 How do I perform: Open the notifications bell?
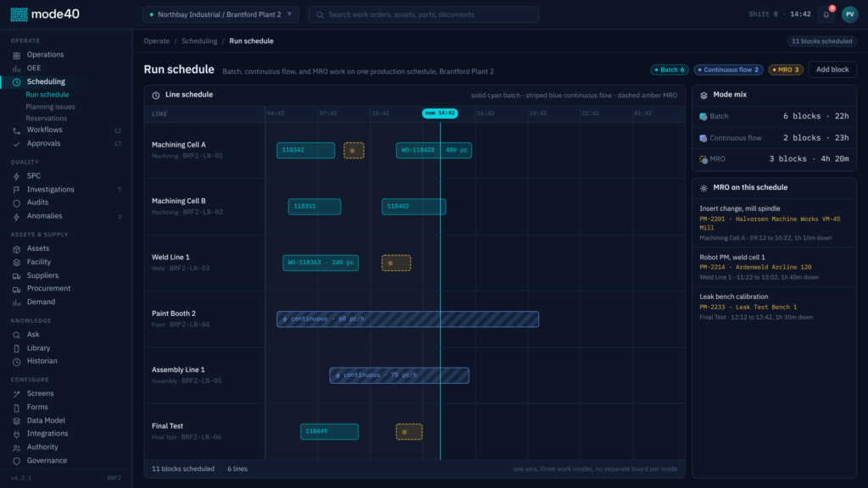click(826, 14)
